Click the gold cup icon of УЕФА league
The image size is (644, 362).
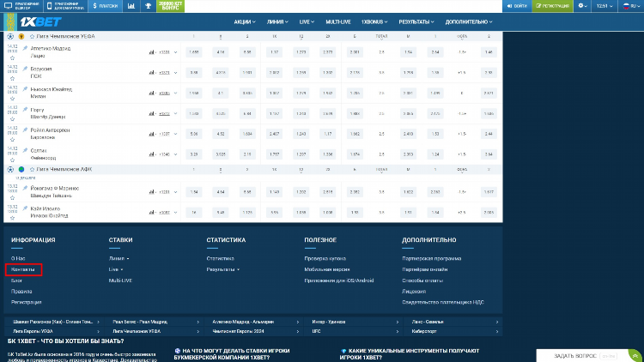21,37
